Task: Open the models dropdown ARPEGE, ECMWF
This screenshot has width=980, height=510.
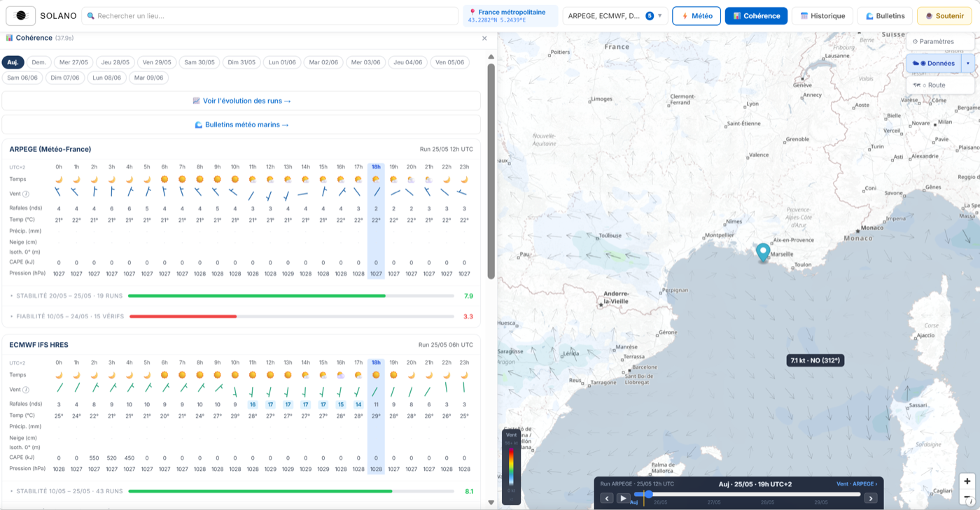Action: point(615,16)
